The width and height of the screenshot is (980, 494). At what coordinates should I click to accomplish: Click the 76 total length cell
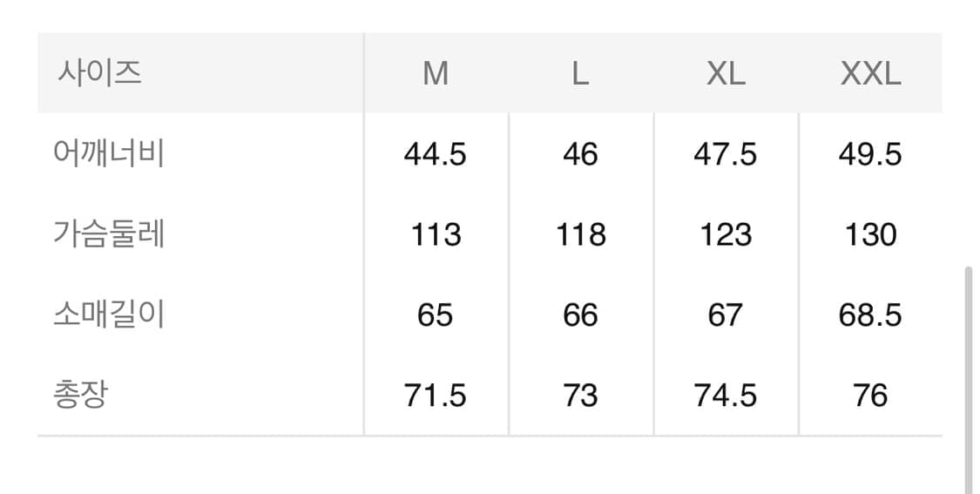(x=870, y=396)
